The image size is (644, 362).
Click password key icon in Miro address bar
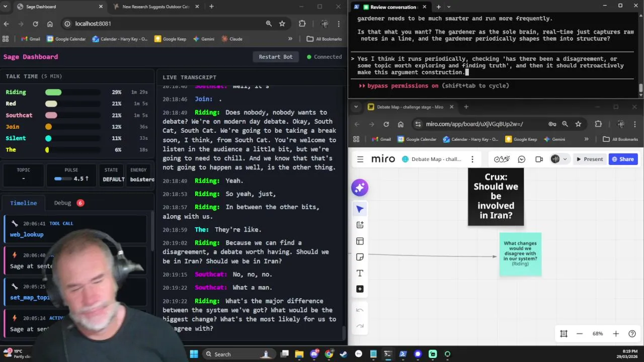tap(552, 124)
